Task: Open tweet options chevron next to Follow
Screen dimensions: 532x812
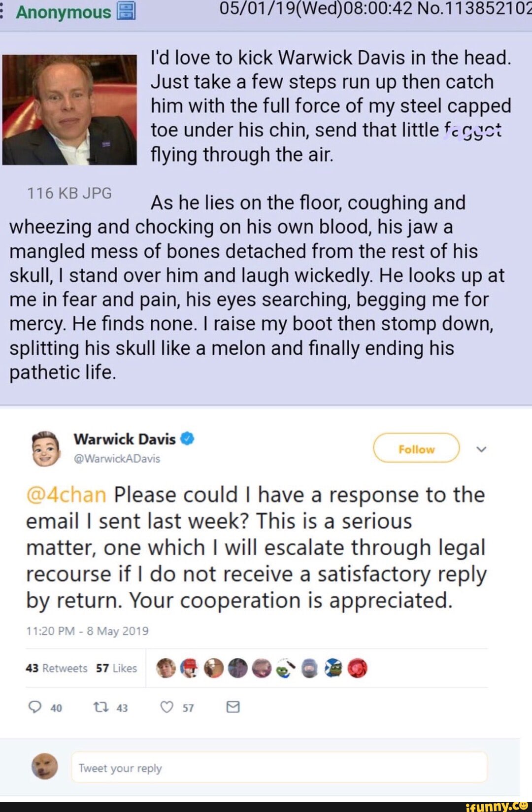Action: (x=481, y=449)
